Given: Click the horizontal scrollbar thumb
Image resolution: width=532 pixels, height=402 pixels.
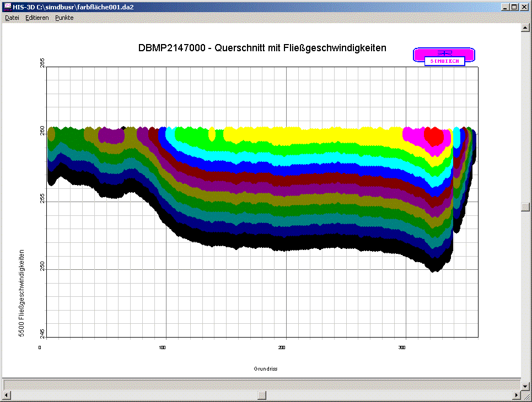Looking at the screenshot, I should point(262,395).
